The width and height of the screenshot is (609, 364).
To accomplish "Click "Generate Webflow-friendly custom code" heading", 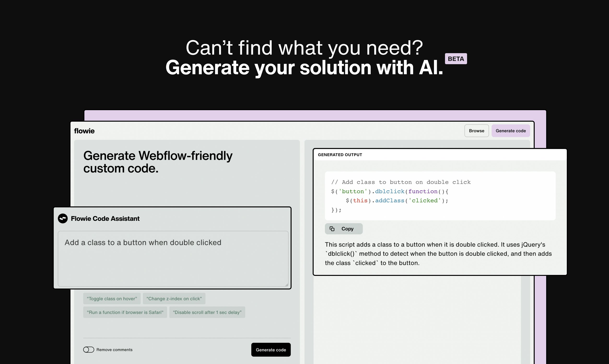I will pos(158,162).
